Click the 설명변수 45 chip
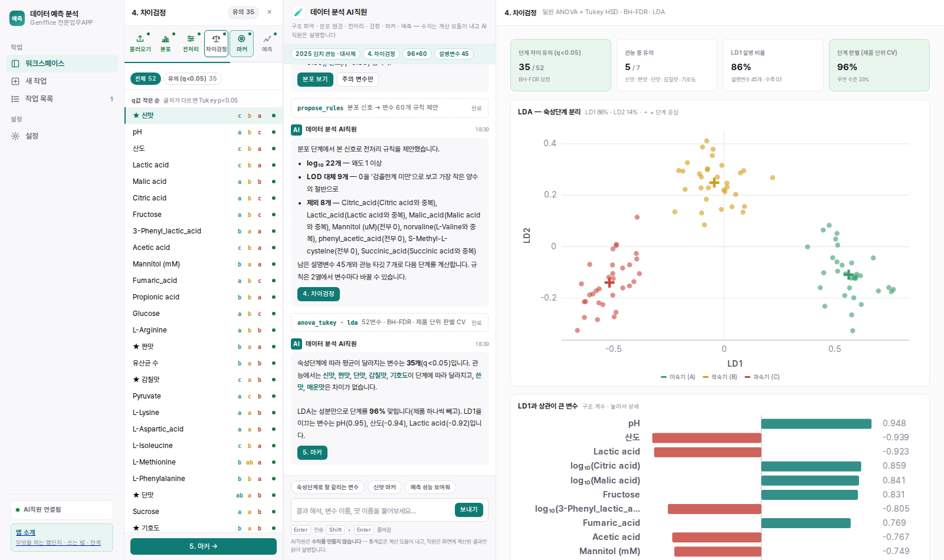The width and height of the screenshot is (944, 560). pos(454,54)
